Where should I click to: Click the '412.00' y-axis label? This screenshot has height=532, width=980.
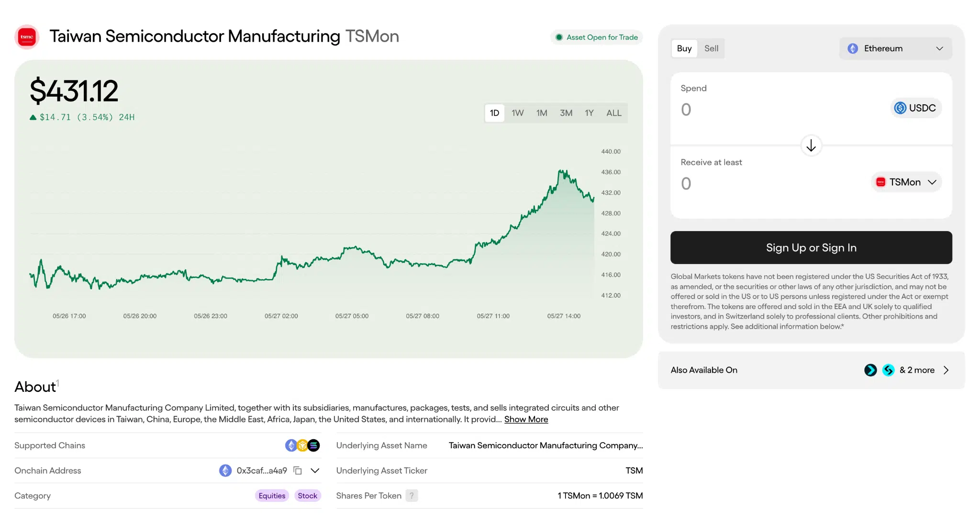[611, 296]
